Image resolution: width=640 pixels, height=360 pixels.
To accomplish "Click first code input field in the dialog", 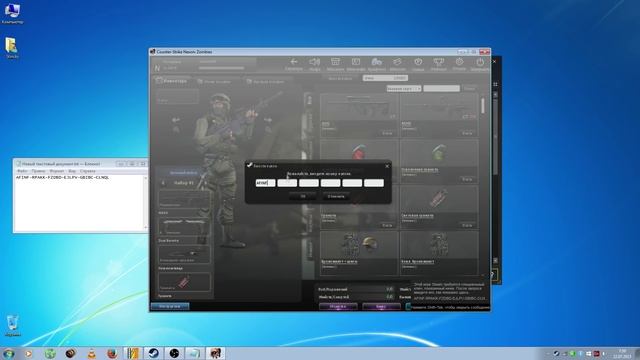I will 265,183.
